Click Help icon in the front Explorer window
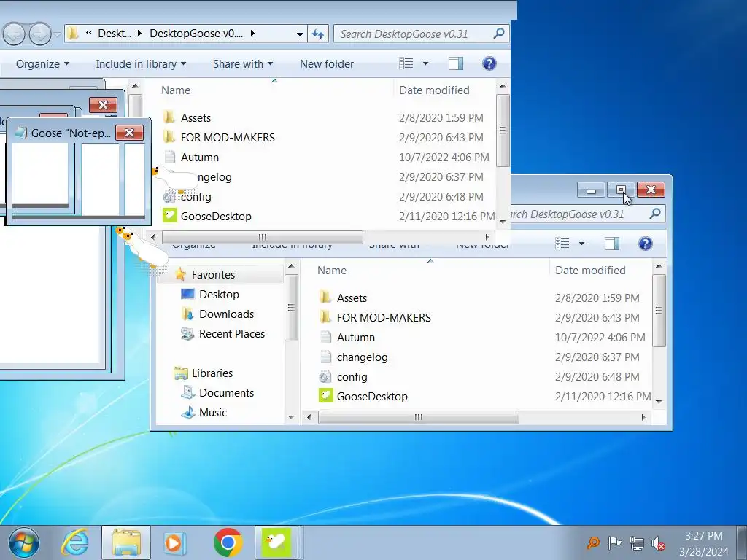This screenshot has height=560, width=747. 645,244
